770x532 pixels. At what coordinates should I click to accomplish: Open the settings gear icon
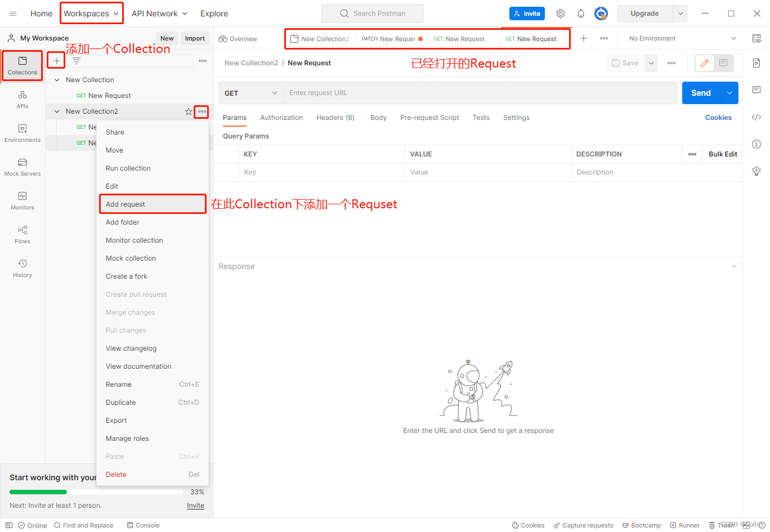561,14
